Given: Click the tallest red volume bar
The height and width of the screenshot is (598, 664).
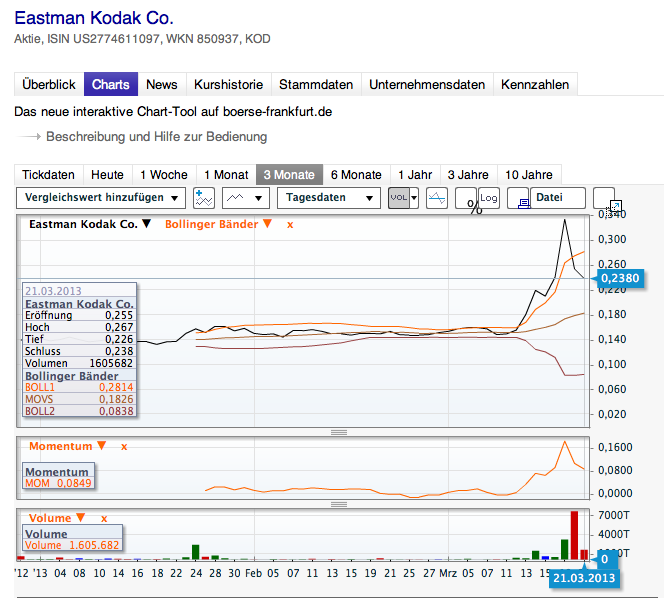Looking at the screenshot, I should coord(574,535).
